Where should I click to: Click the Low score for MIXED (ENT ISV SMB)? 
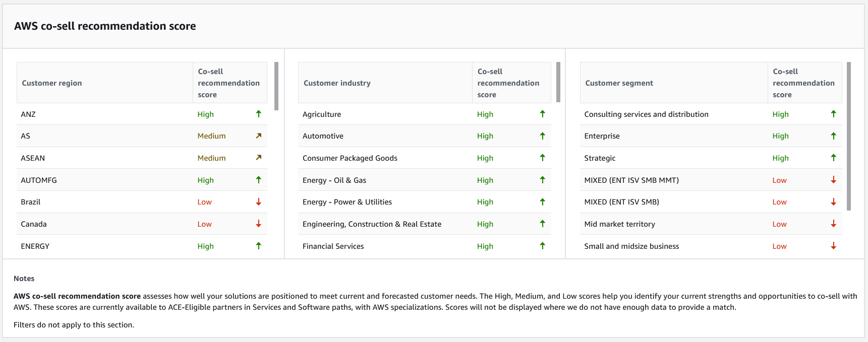pos(779,202)
